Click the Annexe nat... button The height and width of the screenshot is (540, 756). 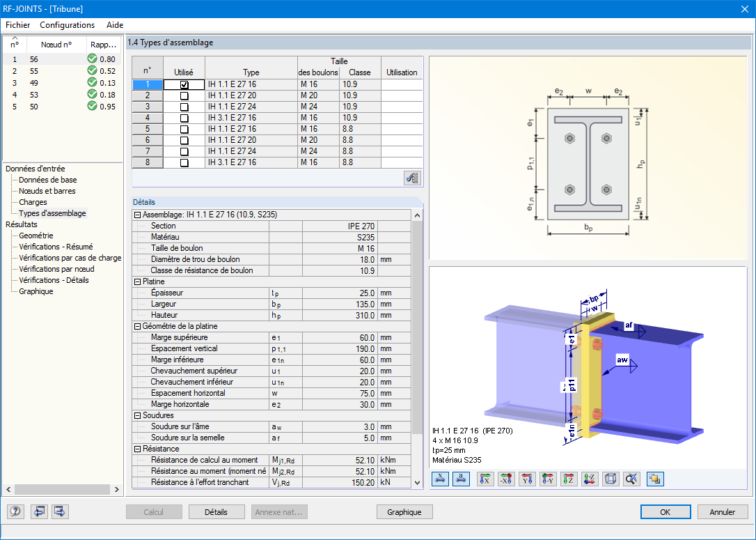(279, 512)
